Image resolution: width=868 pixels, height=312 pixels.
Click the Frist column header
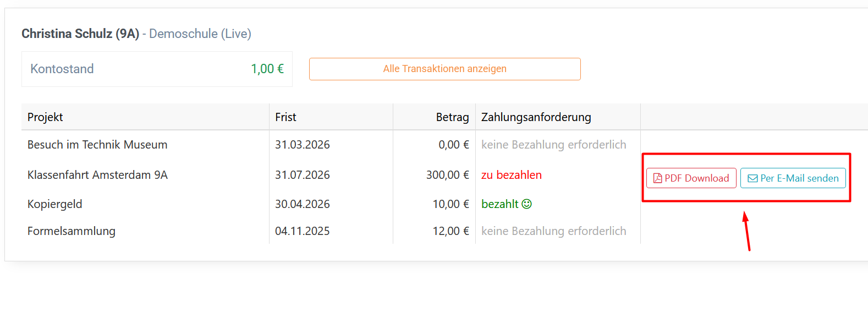tap(285, 117)
